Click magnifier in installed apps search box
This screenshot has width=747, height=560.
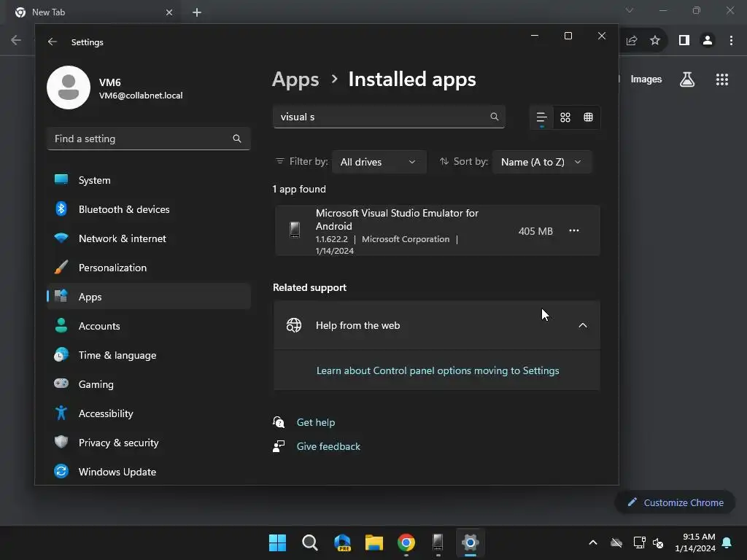[494, 117]
